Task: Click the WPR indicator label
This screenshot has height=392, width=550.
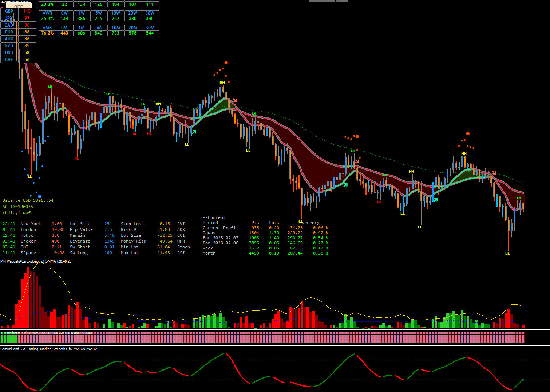Action: [x=181, y=241]
